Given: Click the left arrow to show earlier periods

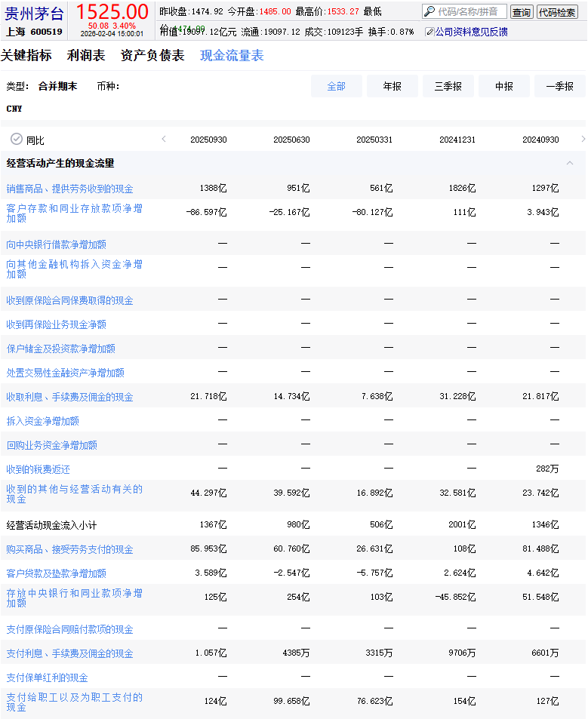Looking at the screenshot, I should click(x=164, y=140).
